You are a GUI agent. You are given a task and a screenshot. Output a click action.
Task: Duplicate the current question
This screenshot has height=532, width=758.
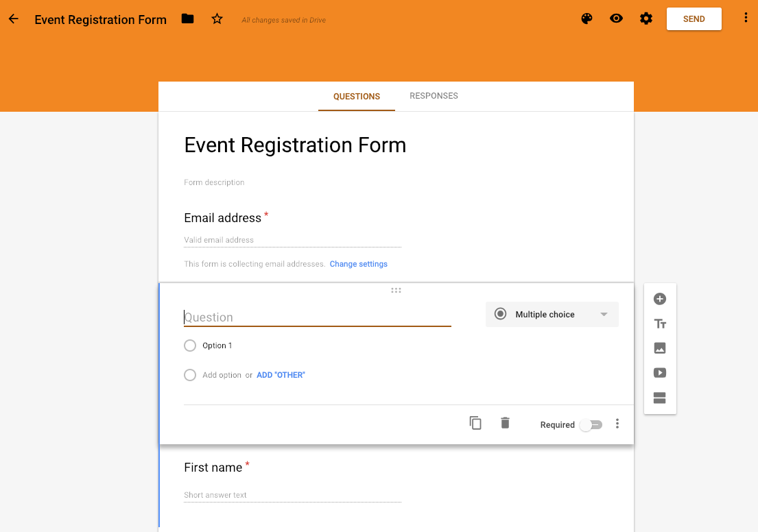[475, 423]
